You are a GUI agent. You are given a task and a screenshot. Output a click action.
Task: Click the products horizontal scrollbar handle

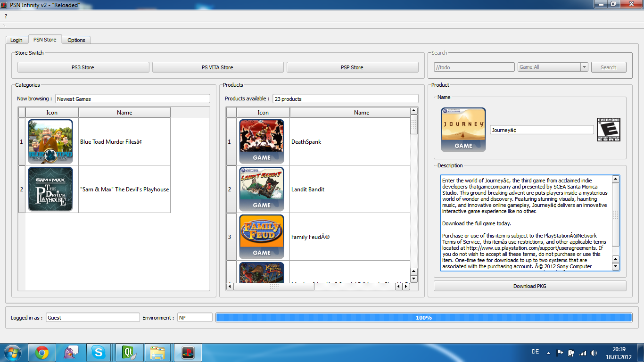(274, 286)
